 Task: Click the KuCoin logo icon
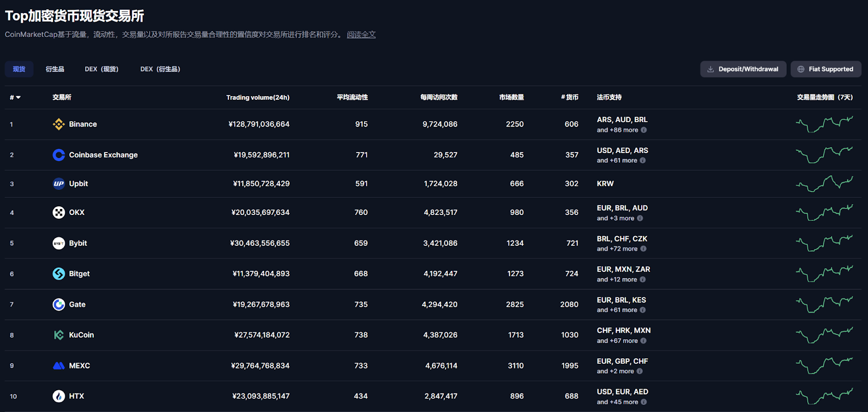59,335
